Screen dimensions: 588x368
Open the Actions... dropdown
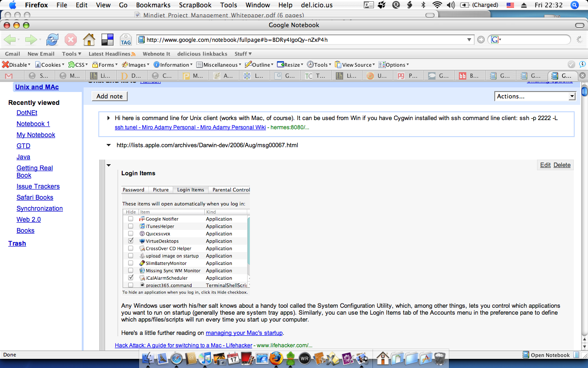(x=535, y=96)
